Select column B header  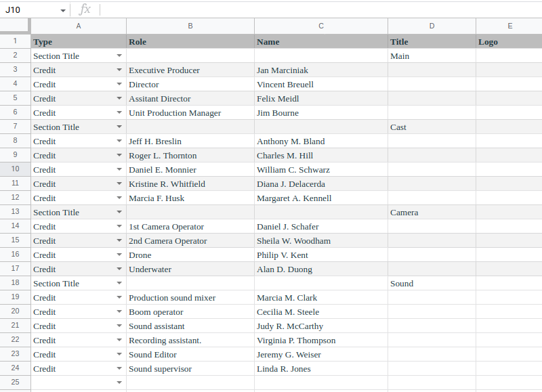pos(190,26)
